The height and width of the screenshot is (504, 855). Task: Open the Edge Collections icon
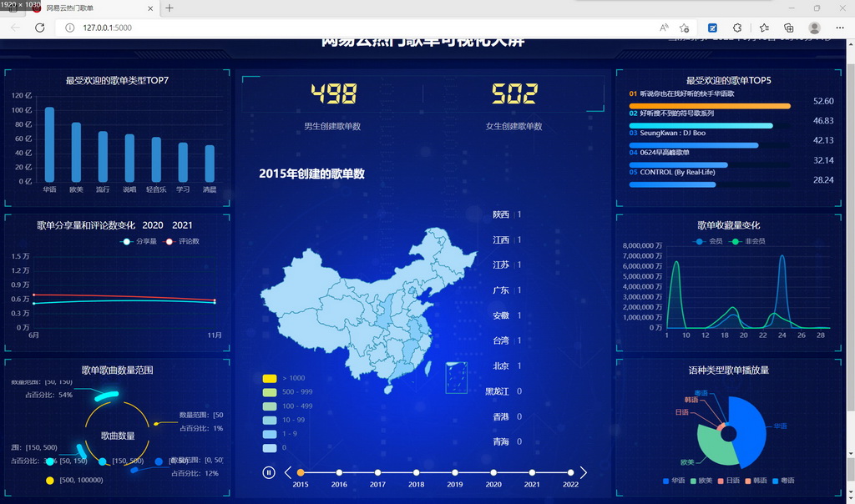click(788, 28)
